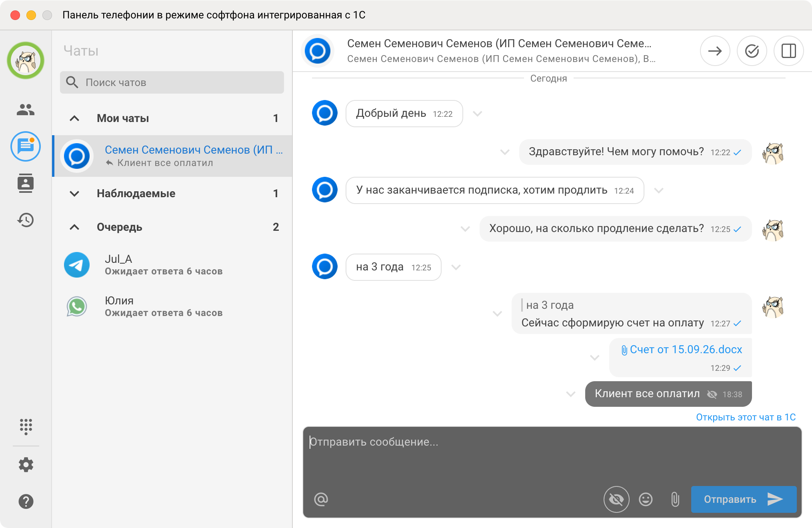Open chevron beside the docx attachment
This screenshot has width=812, height=528.
point(595,358)
